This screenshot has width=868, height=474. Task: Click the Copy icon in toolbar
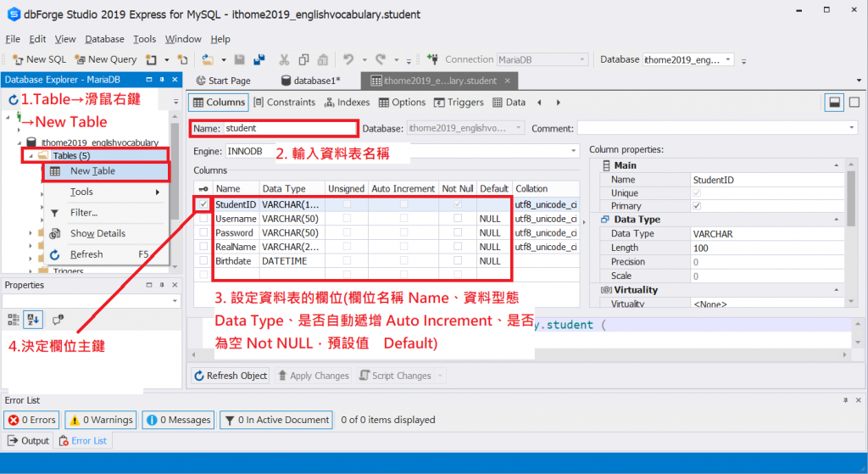(303, 59)
